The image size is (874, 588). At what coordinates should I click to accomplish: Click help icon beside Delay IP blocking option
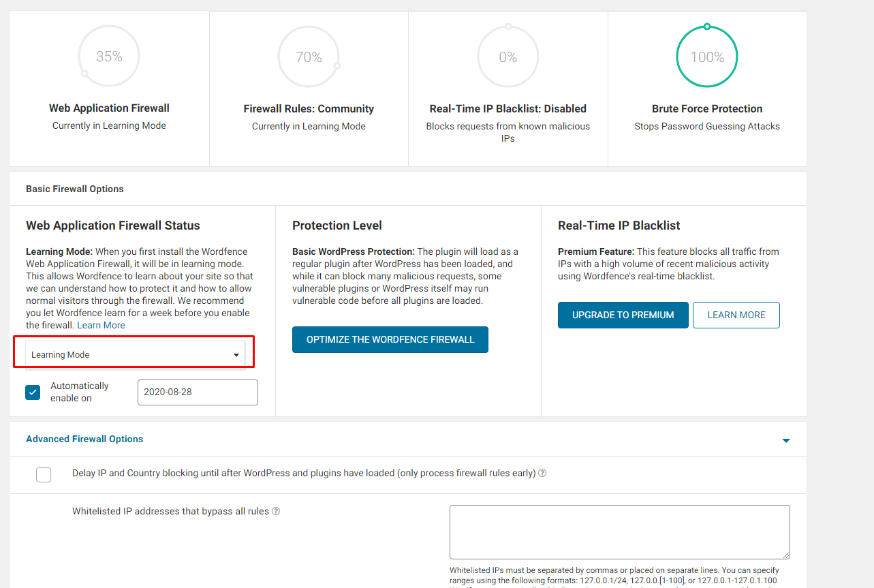[x=543, y=474]
